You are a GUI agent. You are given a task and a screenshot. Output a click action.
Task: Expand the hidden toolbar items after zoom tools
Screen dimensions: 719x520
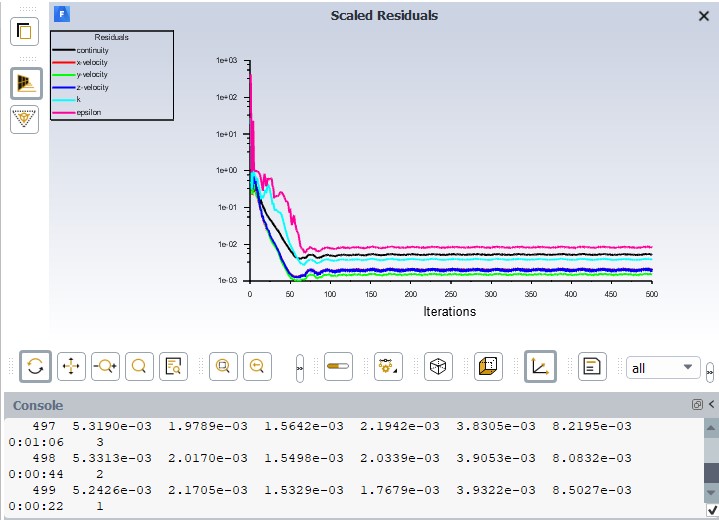pyautogui.click(x=300, y=368)
